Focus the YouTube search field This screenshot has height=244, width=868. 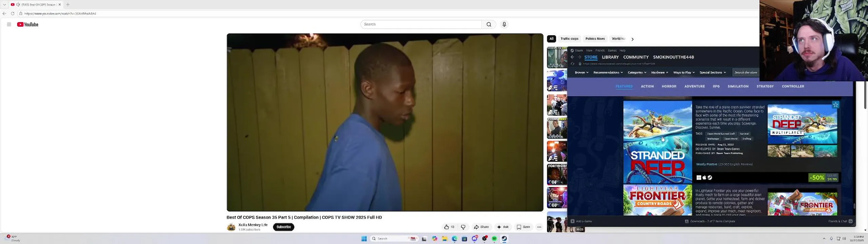(421, 24)
